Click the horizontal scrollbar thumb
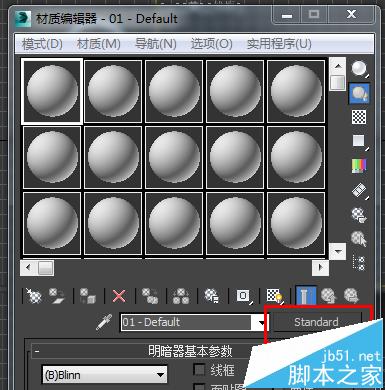The width and height of the screenshot is (385, 390). coord(46,267)
